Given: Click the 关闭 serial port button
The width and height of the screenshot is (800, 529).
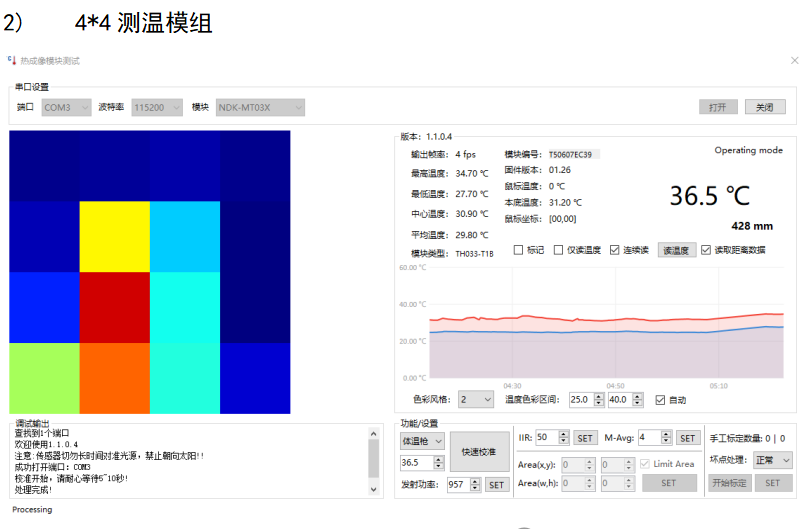Looking at the screenshot, I should pos(764,107).
